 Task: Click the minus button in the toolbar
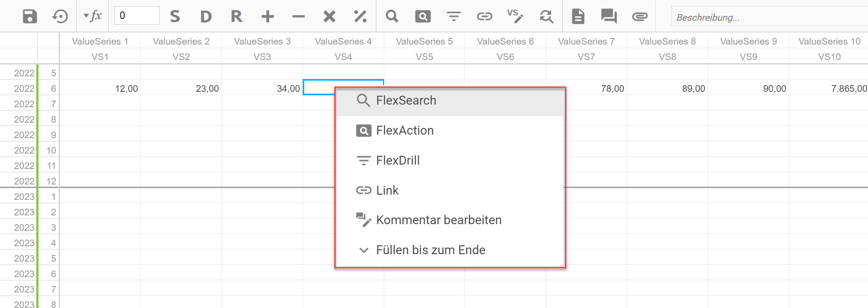tap(298, 16)
